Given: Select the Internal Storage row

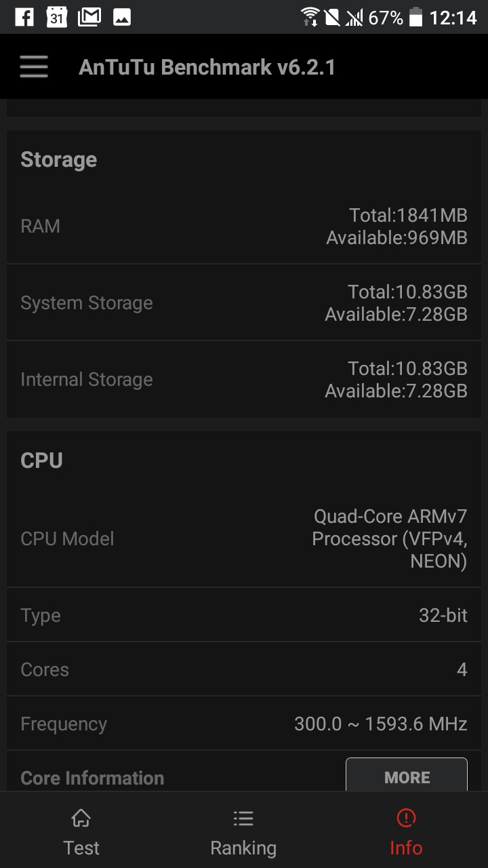Looking at the screenshot, I should (244, 380).
